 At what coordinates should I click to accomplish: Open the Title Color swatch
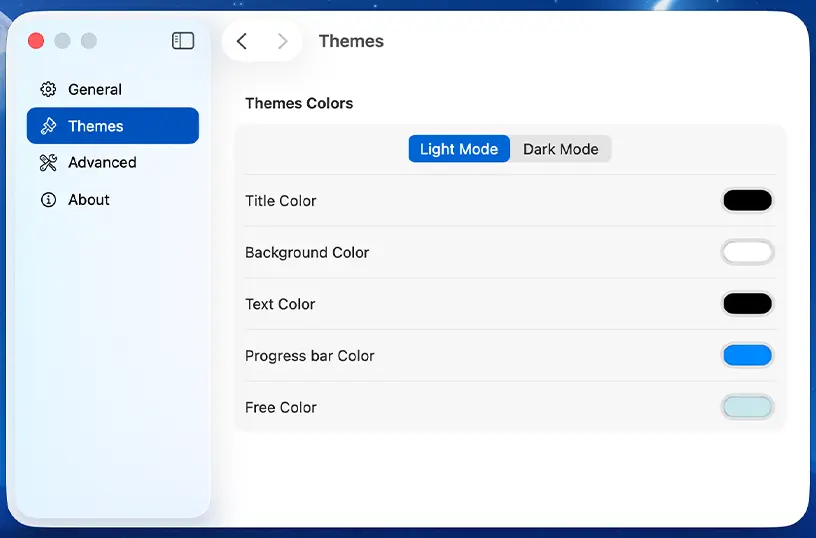pyautogui.click(x=747, y=201)
